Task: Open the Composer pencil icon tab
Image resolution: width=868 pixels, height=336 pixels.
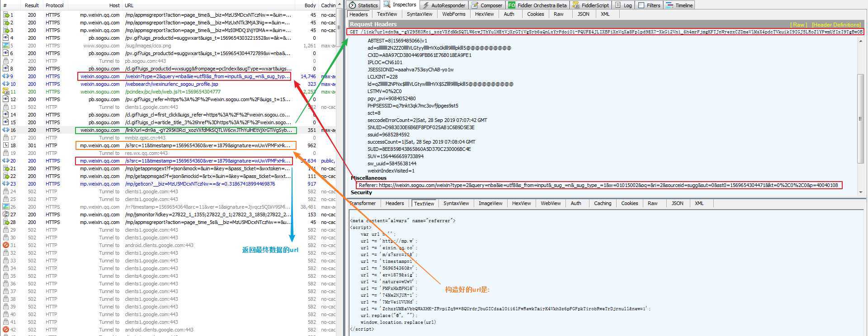Action: pos(486,5)
